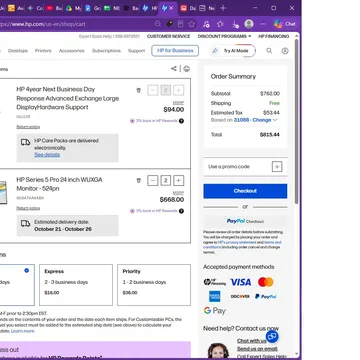360x360 pixels.
Task: Open the browser favorites icon
Action: 220,24
